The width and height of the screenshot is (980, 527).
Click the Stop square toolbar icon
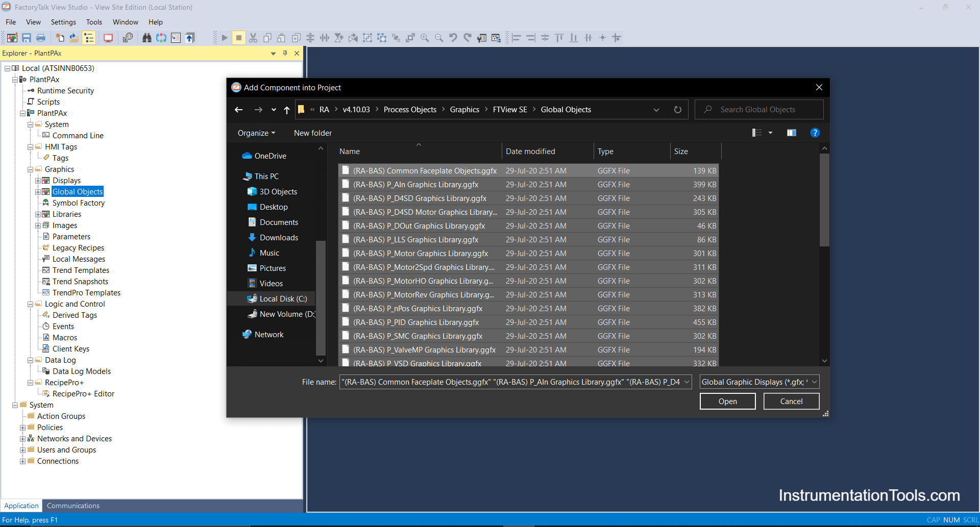(239, 38)
